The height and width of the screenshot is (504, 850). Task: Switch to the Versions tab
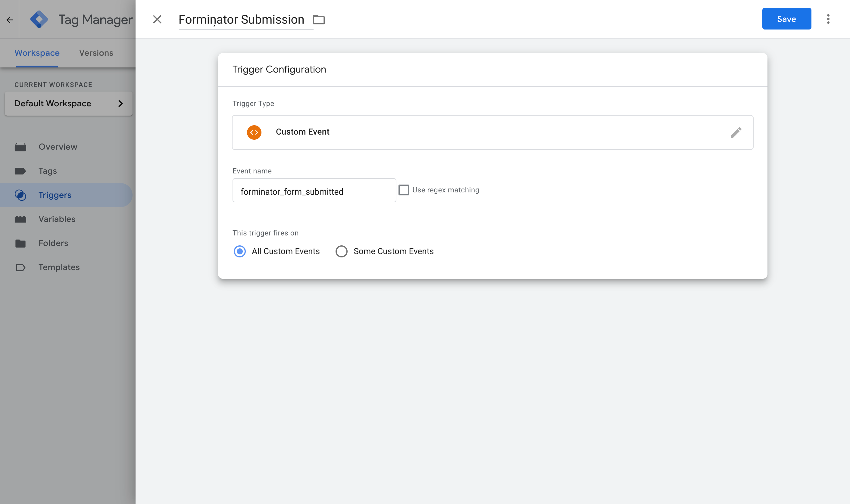coord(96,53)
